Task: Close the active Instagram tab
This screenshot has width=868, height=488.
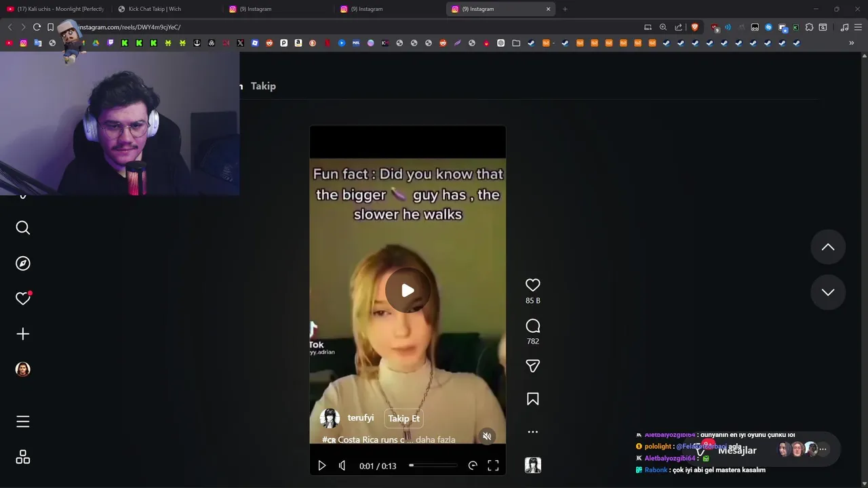Action: 548,9
